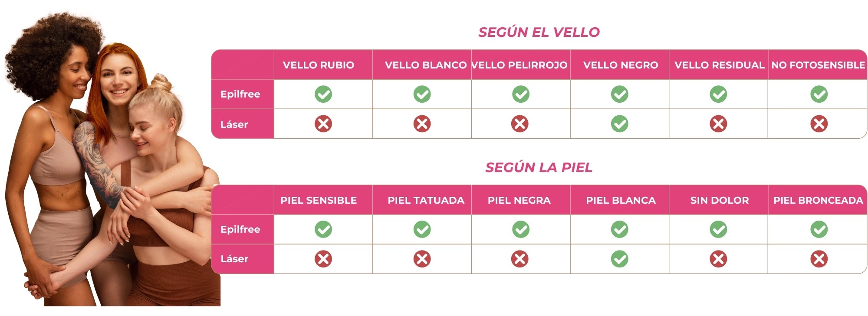Select Epilfree row label in hair table
868x316 pixels.
pyautogui.click(x=240, y=94)
